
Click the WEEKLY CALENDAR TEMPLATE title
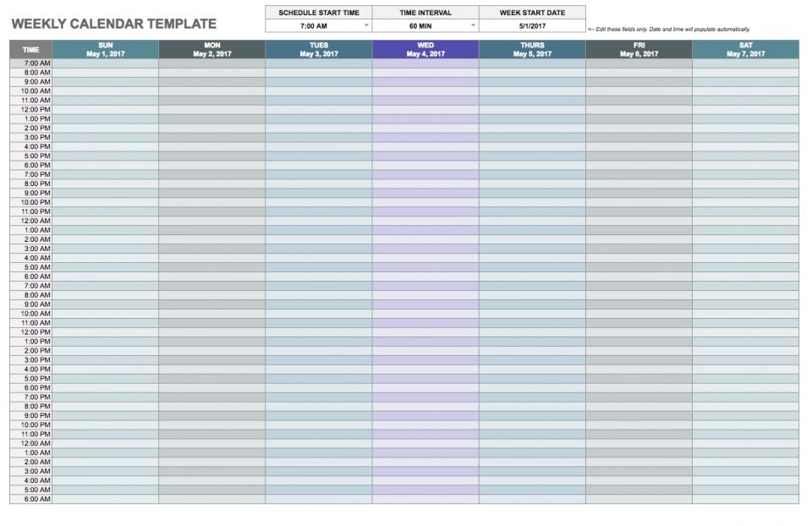point(114,23)
